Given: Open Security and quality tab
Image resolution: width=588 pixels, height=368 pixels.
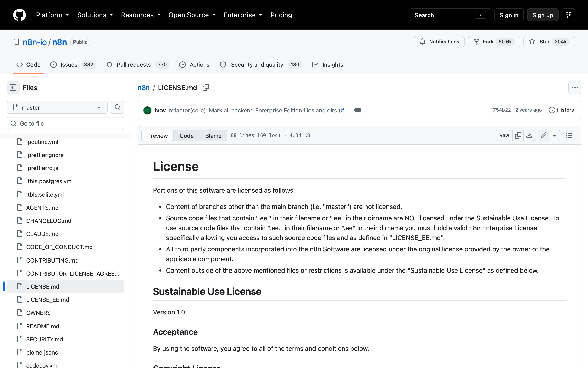Looking at the screenshot, I should [x=261, y=64].
